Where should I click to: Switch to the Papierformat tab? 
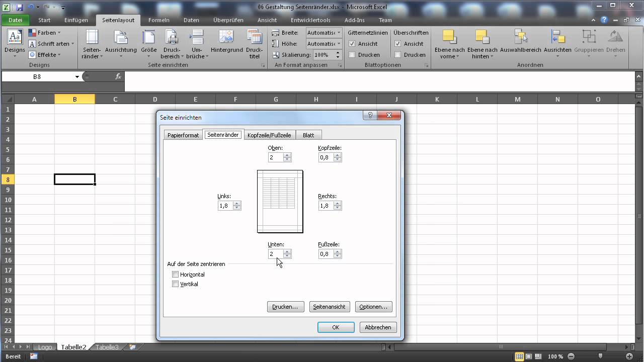183,135
